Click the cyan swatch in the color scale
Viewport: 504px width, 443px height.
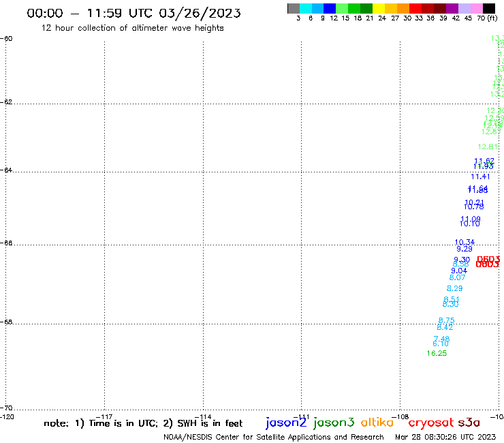[x=305, y=9]
